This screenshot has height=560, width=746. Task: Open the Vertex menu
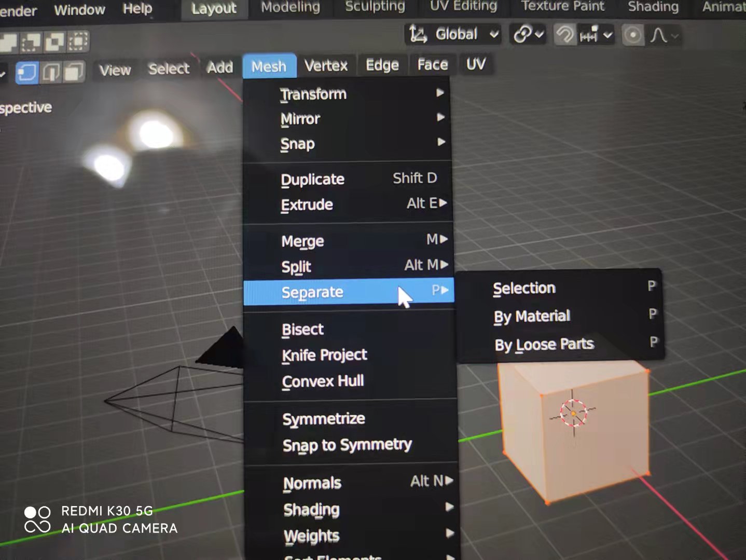point(326,65)
